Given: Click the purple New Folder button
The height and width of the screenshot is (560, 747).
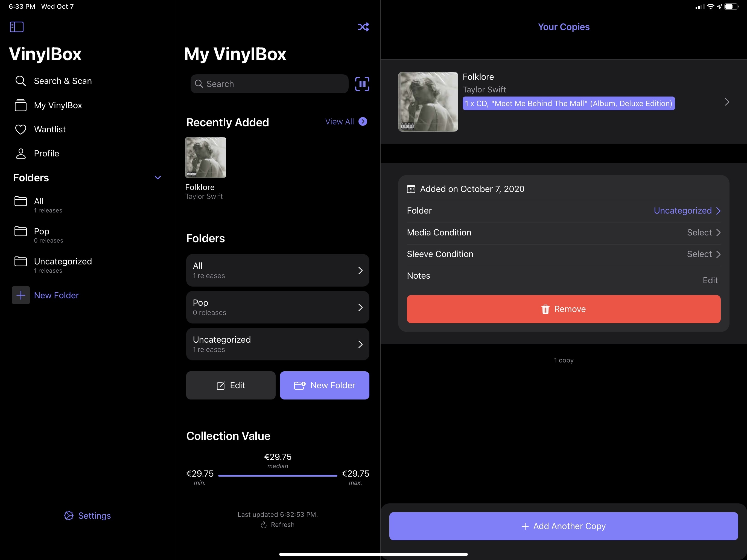Looking at the screenshot, I should 325,385.
